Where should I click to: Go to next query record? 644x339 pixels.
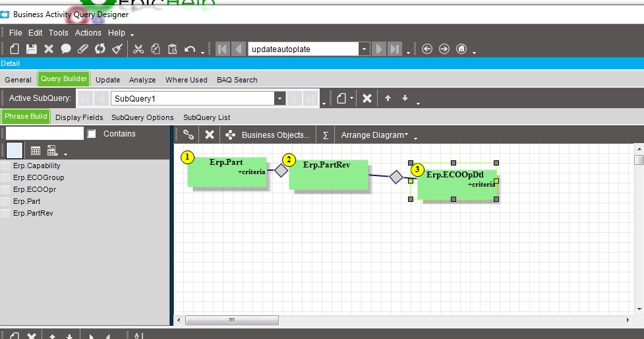(378, 49)
